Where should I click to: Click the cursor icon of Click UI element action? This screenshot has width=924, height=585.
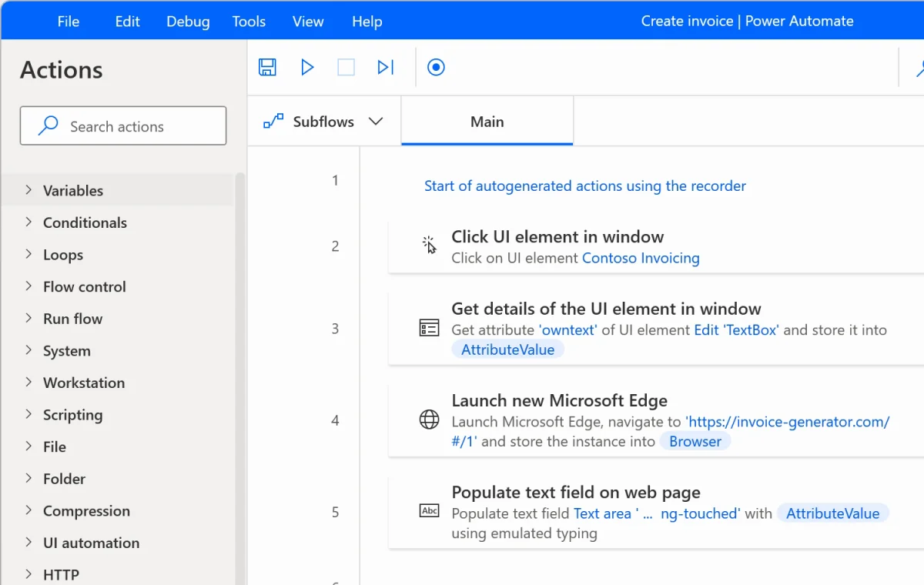(430, 246)
